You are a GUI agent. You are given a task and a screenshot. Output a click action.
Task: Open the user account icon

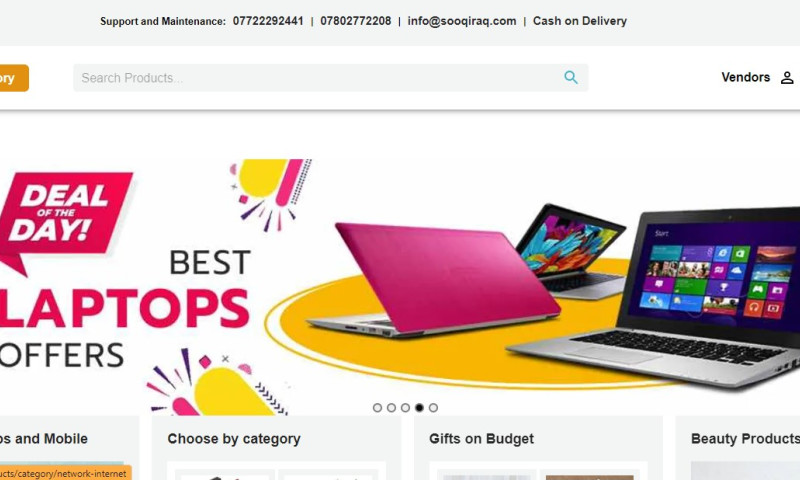[787, 78]
